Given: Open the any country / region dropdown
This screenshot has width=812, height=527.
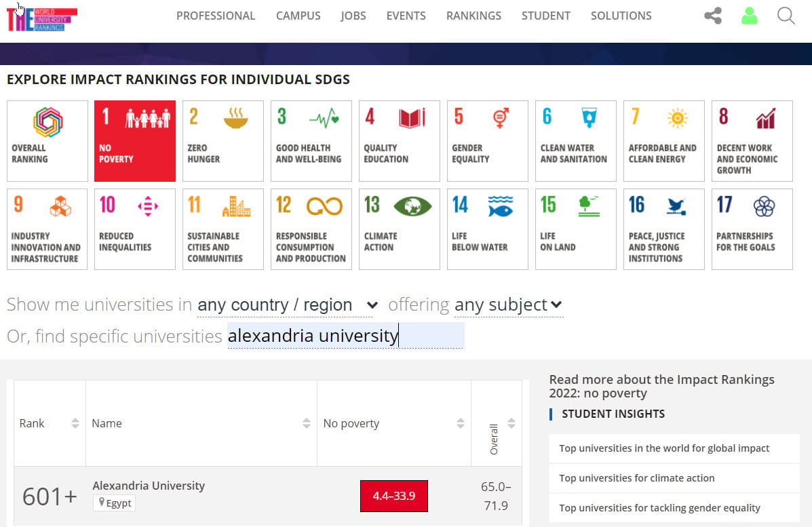Looking at the screenshot, I should (286, 305).
